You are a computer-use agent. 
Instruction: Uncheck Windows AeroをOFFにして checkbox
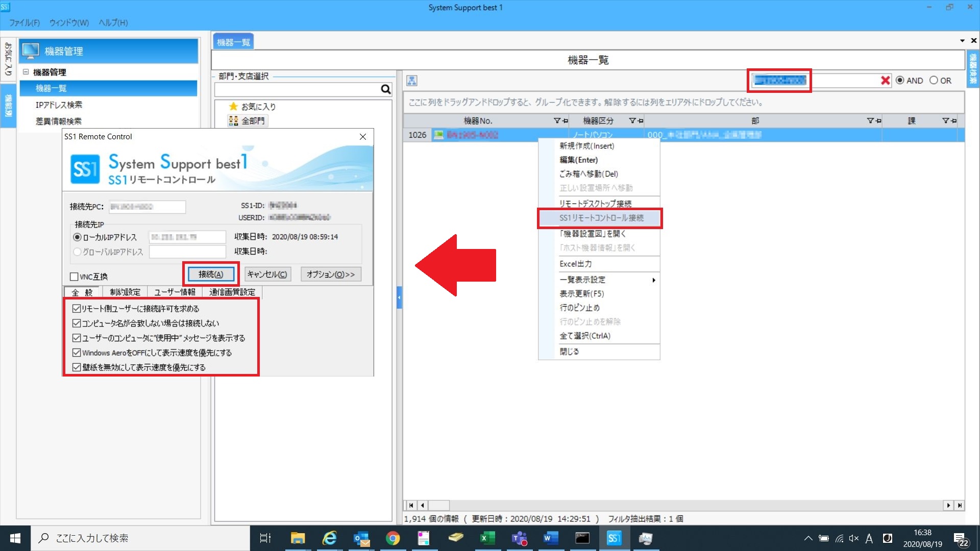[x=77, y=353]
